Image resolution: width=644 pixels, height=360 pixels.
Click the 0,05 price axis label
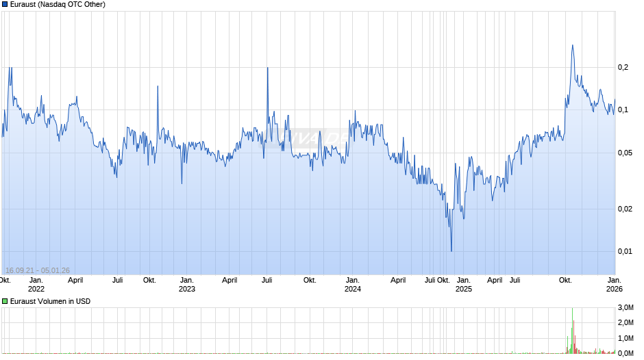point(625,153)
